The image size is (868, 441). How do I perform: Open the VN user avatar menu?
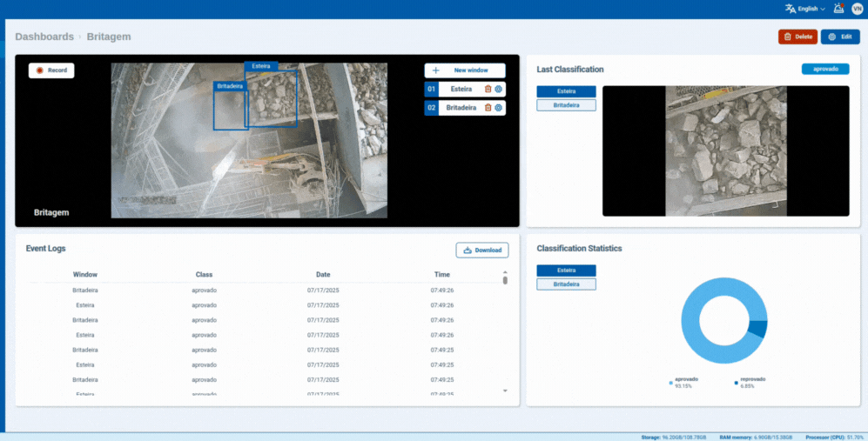(857, 9)
